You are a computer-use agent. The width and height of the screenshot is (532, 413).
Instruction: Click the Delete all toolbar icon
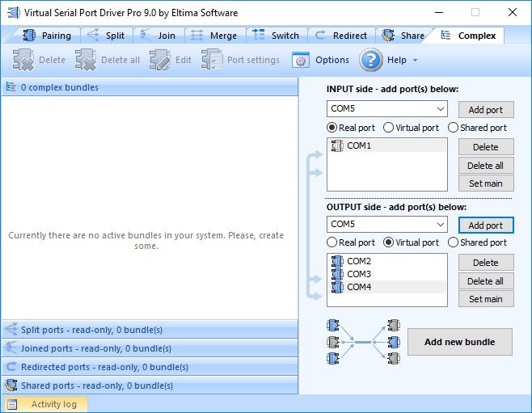pos(86,60)
